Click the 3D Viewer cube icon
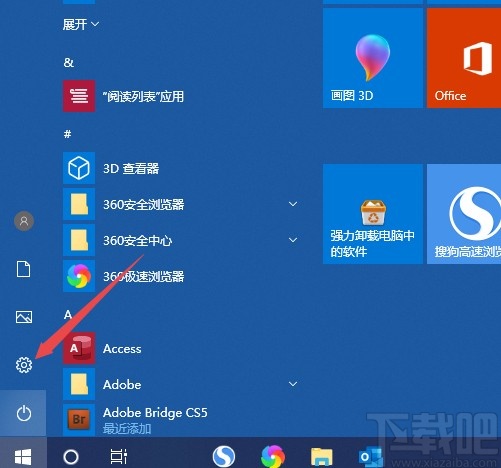This screenshot has height=468, width=501. [79, 168]
